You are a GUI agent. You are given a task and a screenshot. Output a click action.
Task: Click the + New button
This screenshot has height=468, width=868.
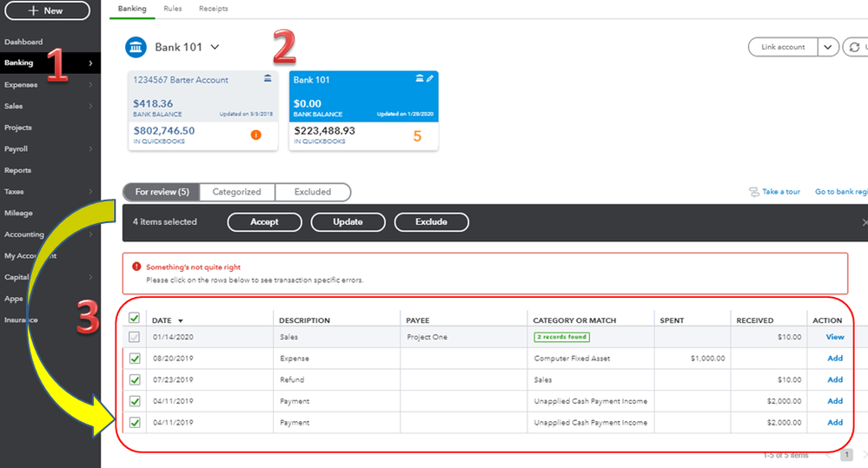tap(47, 10)
